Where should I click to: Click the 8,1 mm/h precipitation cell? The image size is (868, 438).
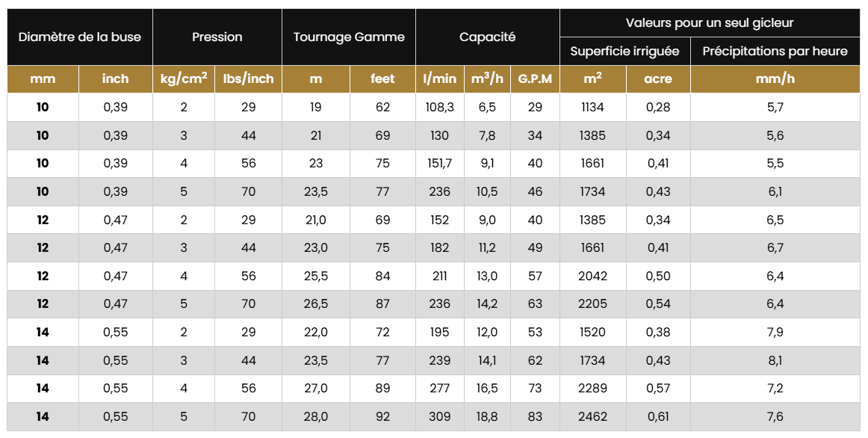(775, 360)
